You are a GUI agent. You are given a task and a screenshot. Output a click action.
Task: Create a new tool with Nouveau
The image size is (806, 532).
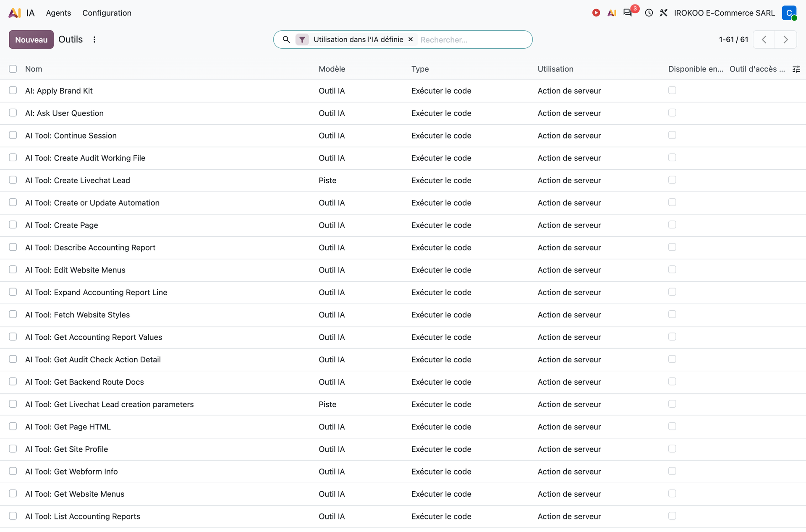[x=31, y=39]
